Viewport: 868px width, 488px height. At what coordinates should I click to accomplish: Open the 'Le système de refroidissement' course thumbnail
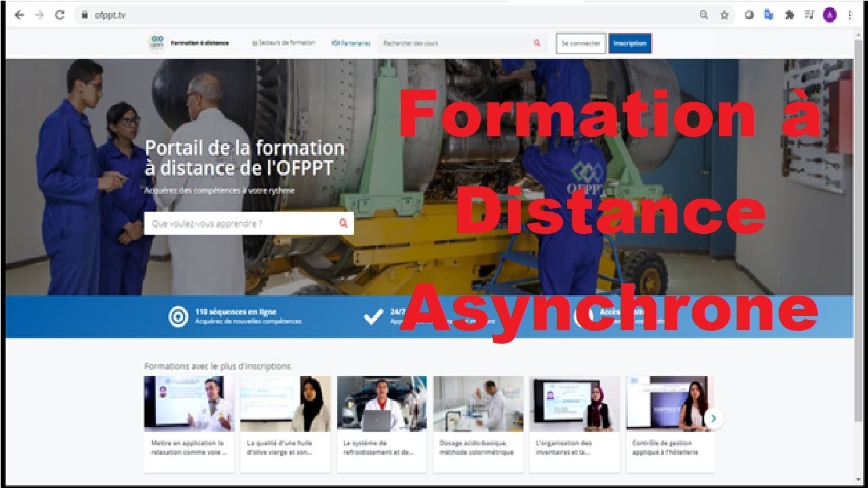pyautogui.click(x=382, y=404)
